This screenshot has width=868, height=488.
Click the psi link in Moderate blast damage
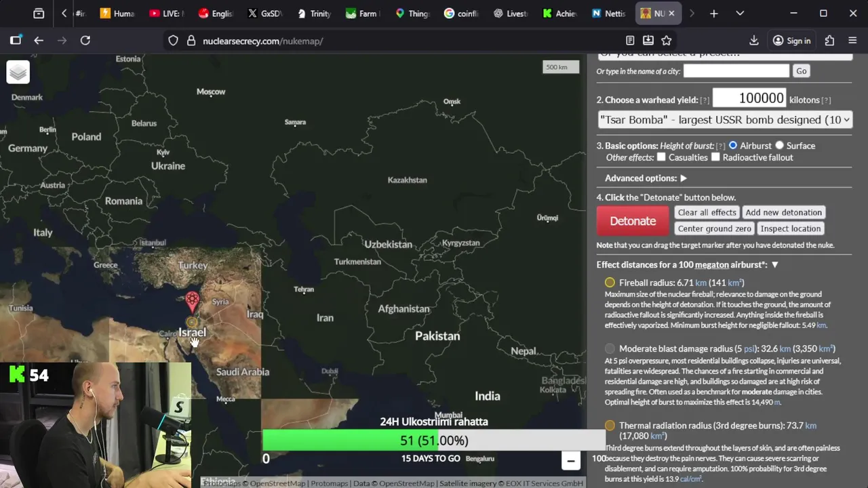pyautogui.click(x=749, y=349)
